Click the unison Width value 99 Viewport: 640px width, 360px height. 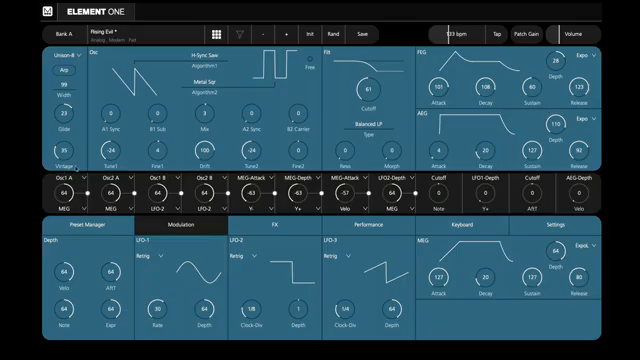click(x=64, y=85)
